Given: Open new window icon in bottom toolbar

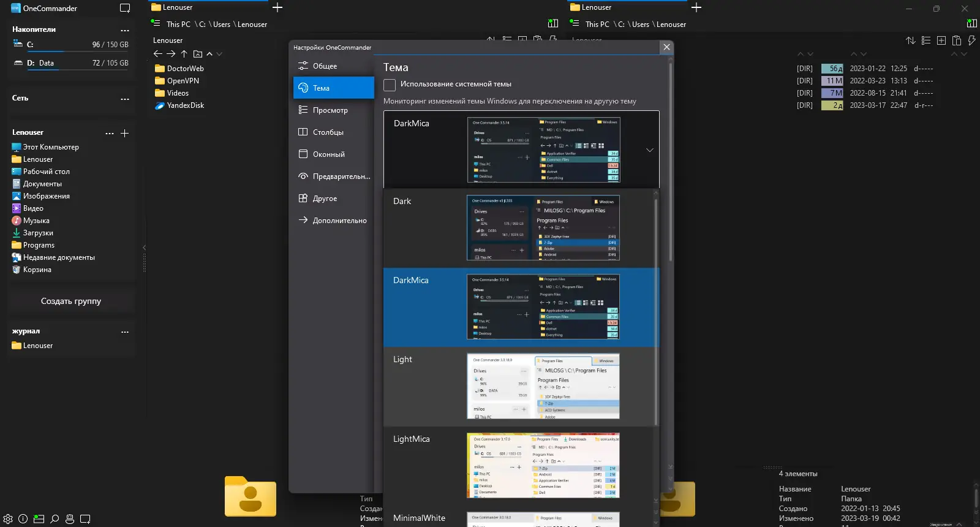Looking at the screenshot, I should 85,518.
